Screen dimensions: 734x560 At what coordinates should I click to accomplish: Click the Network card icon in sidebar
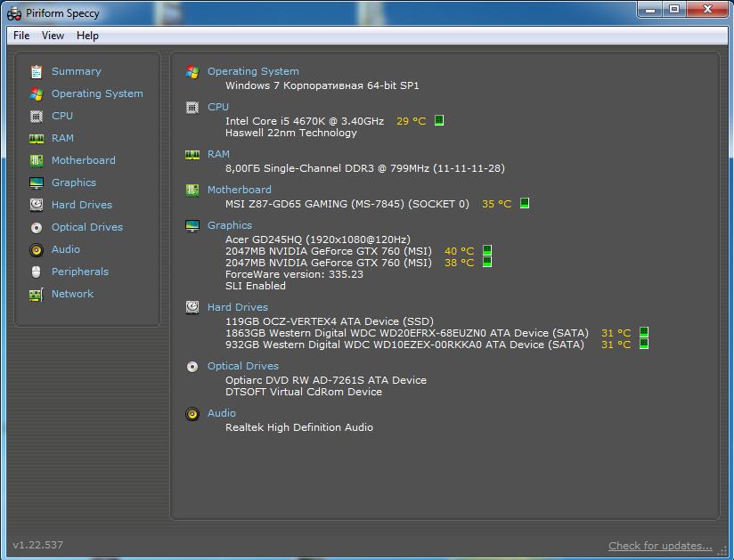coord(36,295)
